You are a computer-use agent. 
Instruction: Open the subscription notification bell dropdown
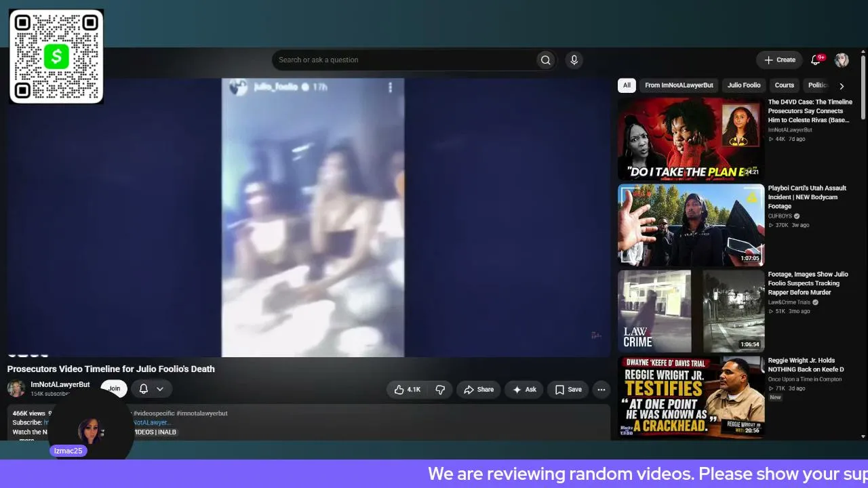click(151, 389)
